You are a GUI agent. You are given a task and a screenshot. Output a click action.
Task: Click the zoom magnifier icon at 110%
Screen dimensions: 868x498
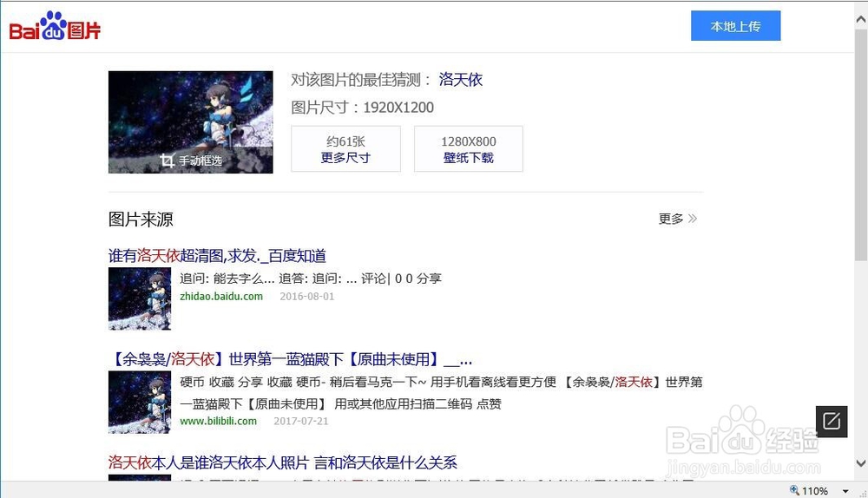pyautogui.click(x=794, y=489)
